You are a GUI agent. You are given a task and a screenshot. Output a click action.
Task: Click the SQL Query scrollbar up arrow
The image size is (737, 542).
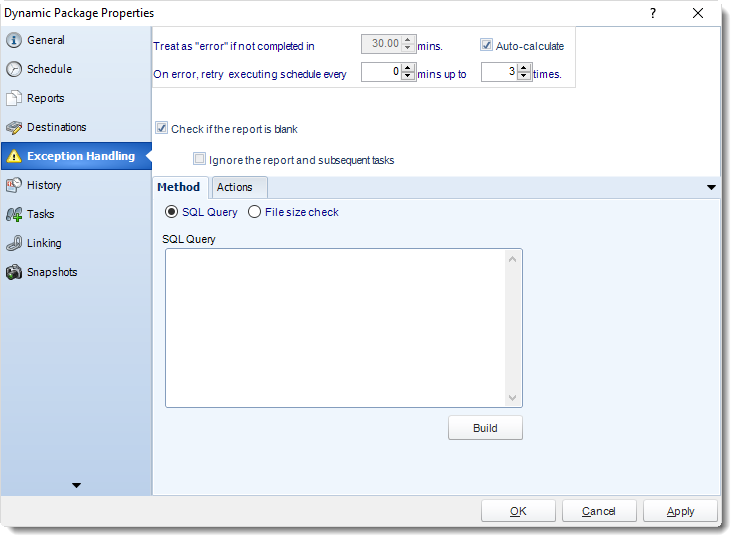[x=512, y=259]
